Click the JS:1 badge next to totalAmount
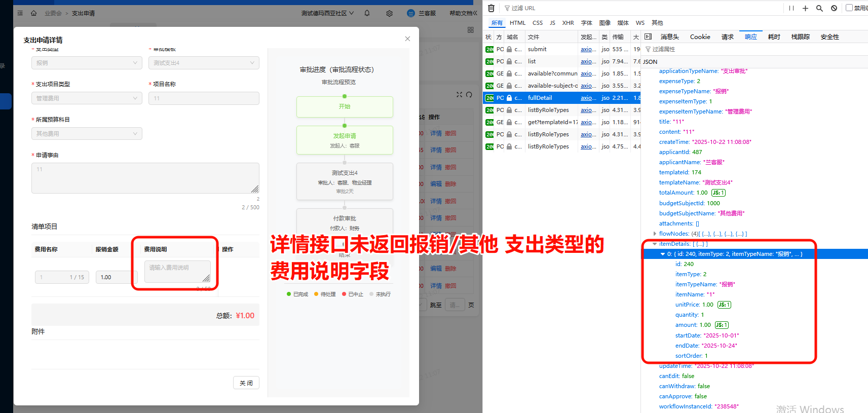The width and height of the screenshot is (868, 413). point(719,193)
